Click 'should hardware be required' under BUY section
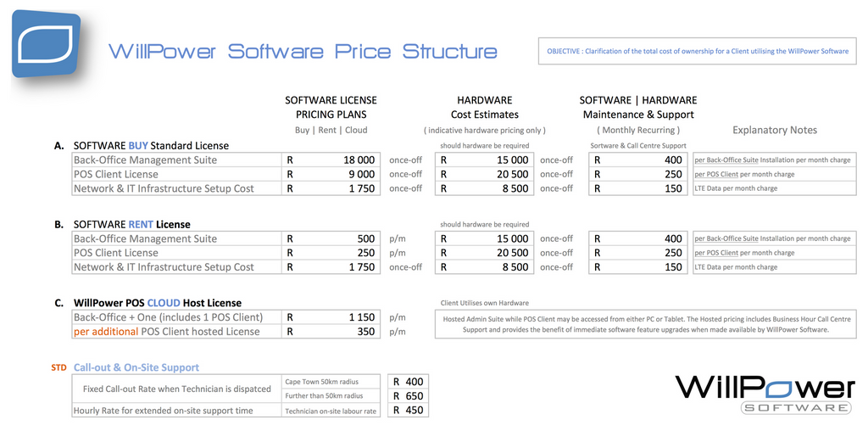This screenshot has width=868, height=431. pos(484,146)
